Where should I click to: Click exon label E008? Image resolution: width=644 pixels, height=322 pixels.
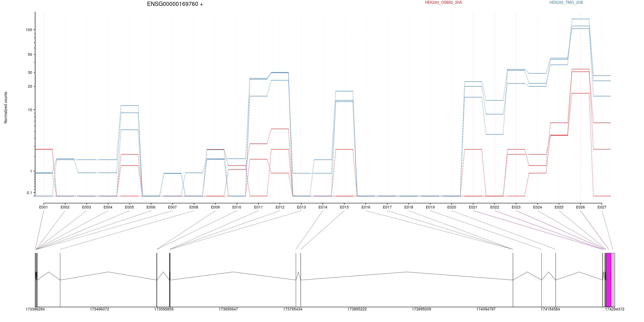[x=194, y=207]
